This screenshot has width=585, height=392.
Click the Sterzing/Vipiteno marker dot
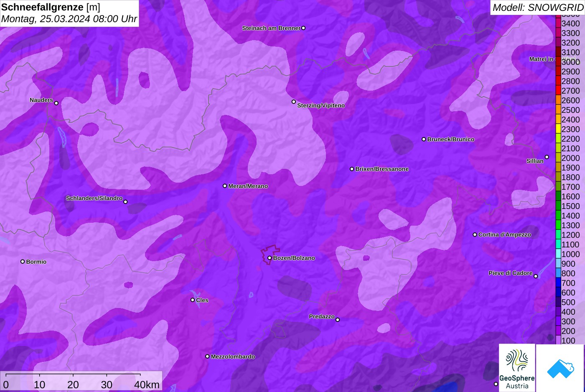pos(294,102)
